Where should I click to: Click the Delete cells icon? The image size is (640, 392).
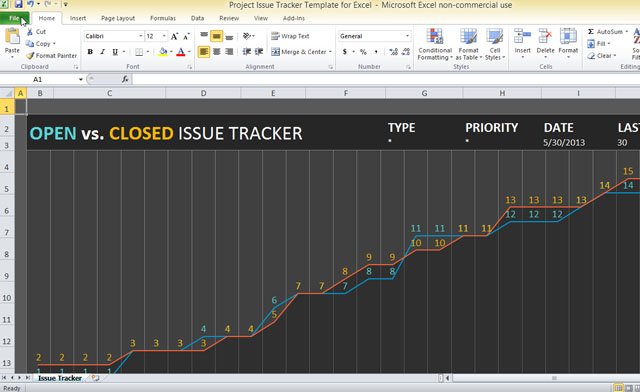(545, 36)
